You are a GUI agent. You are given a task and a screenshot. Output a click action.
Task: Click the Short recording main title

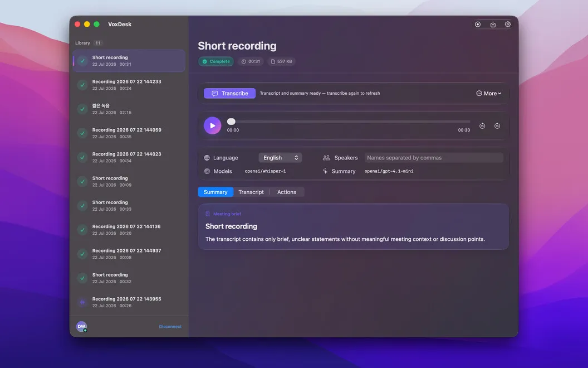237,46
